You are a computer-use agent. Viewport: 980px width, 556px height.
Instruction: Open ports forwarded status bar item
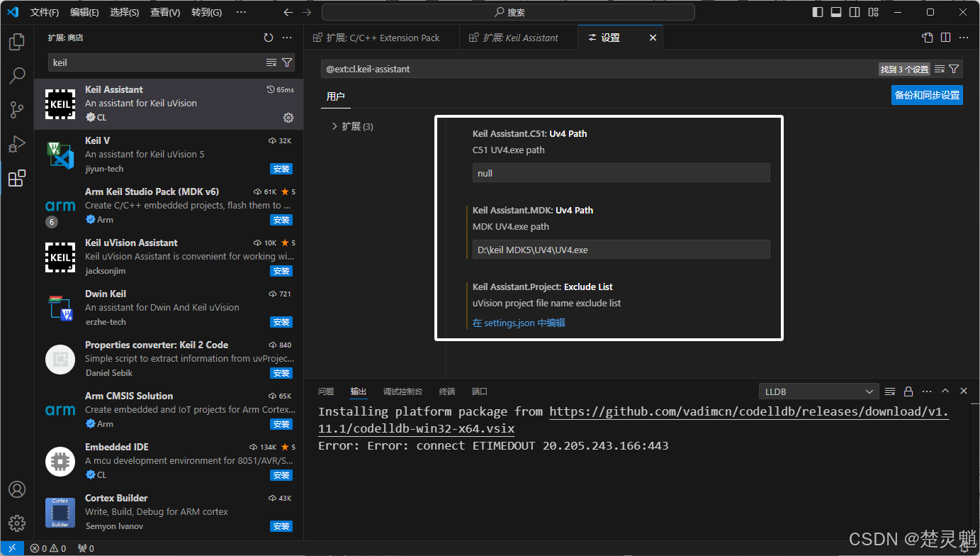click(86, 548)
